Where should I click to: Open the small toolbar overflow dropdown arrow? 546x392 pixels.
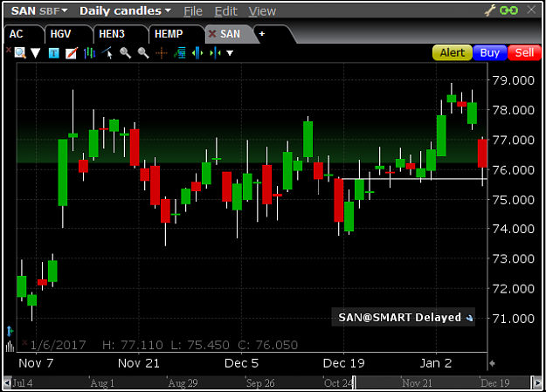click(x=230, y=53)
